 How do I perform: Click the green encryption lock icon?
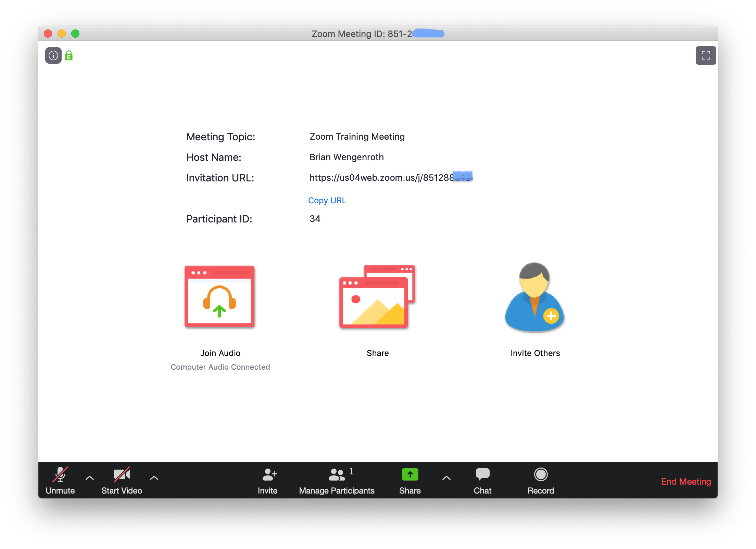pos(69,55)
